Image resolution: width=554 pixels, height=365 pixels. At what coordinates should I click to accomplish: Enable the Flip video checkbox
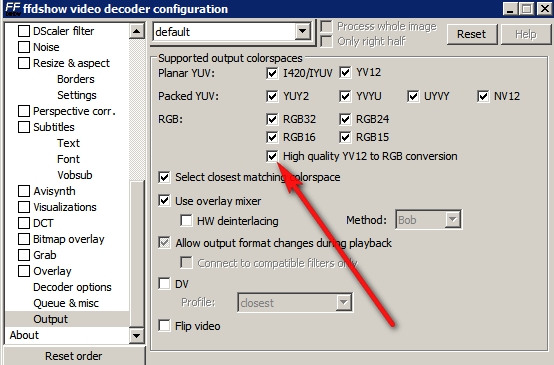click(x=164, y=325)
